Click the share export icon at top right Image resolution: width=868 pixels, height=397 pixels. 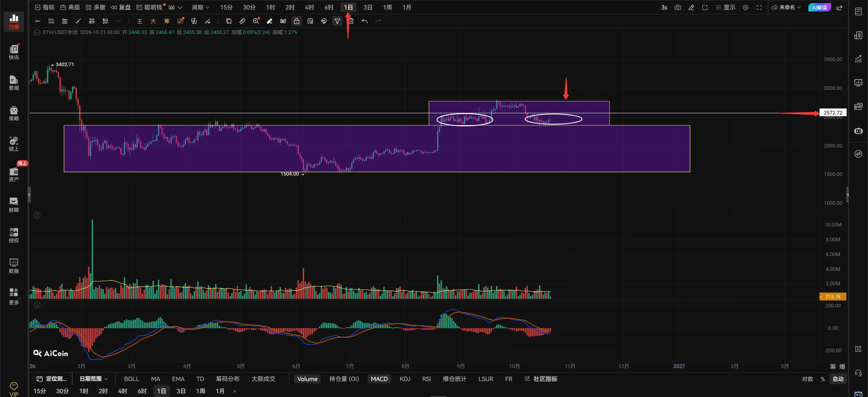pyautogui.click(x=840, y=7)
